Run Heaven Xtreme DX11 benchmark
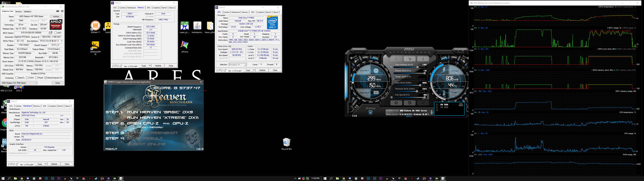 163,117
